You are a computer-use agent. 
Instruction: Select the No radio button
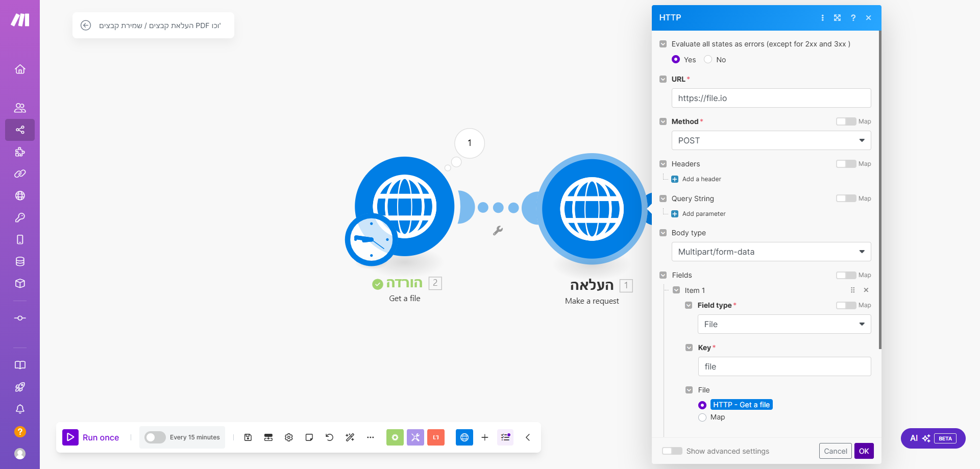[708, 60]
